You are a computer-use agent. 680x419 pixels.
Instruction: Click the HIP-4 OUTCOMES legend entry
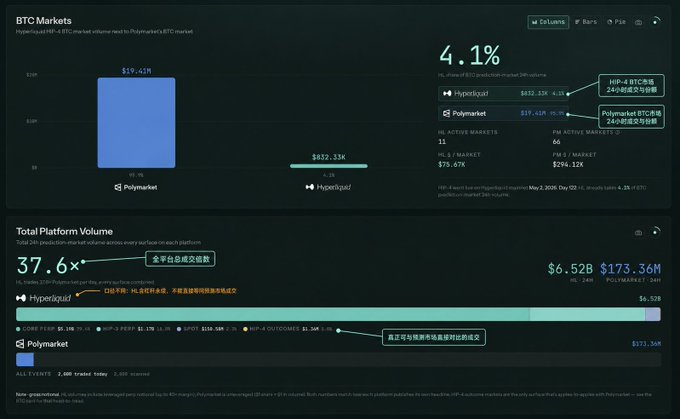click(x=288, y=329)
